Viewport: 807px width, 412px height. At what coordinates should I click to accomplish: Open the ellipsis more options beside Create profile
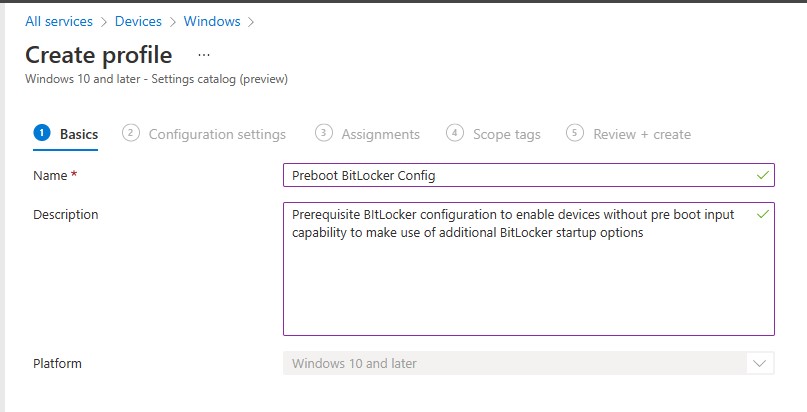coord(204,55)
